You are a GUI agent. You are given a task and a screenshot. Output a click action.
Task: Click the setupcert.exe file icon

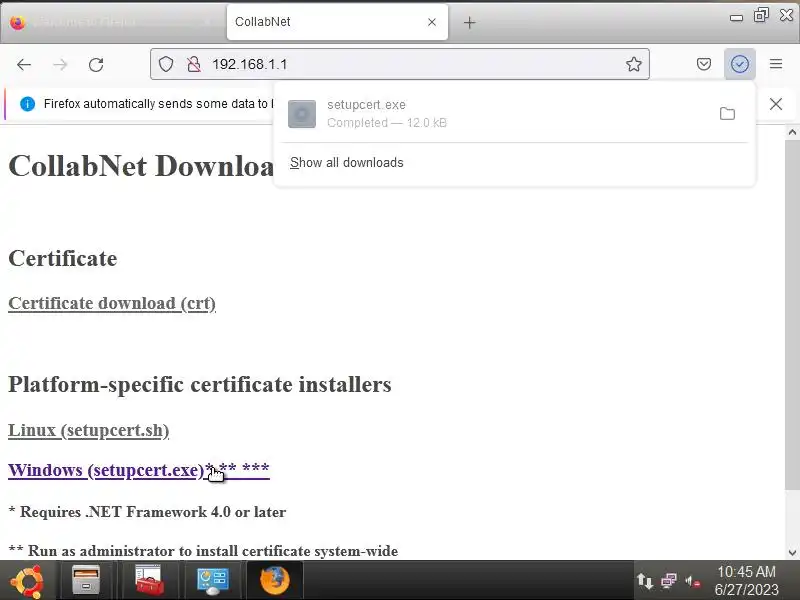click(x=302, y=114)
